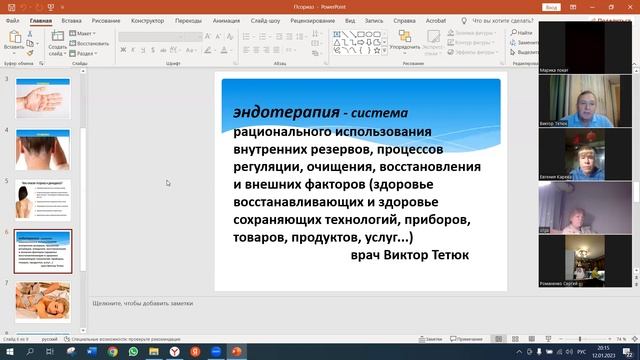This screenshot has width=640, height=360.
Task: Click the Примечания (Comments) status bar button
Action: point(466,339)
